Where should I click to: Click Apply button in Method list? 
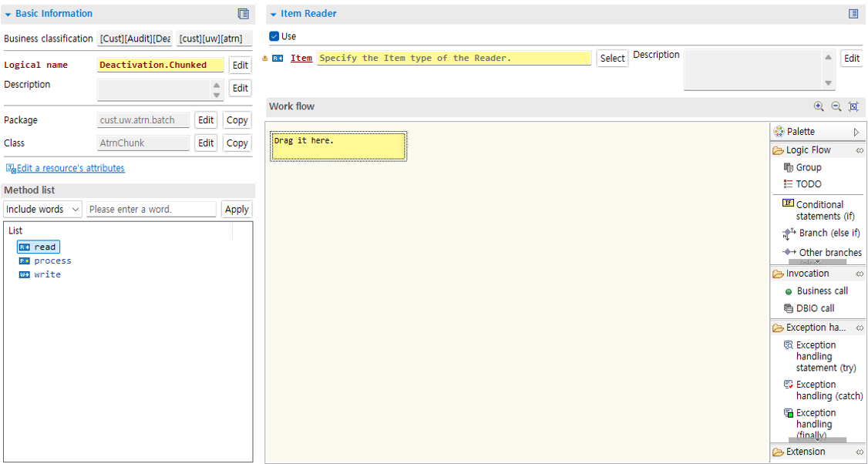tap(237, 209)
